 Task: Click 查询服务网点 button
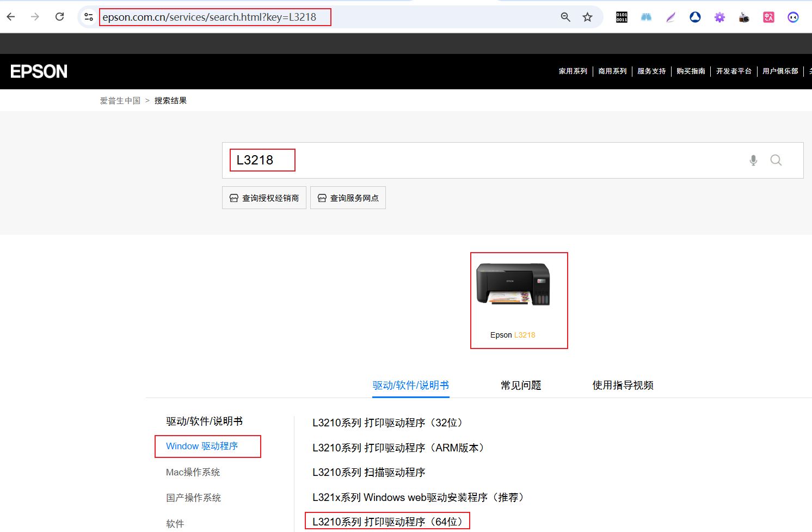[348, 198]
